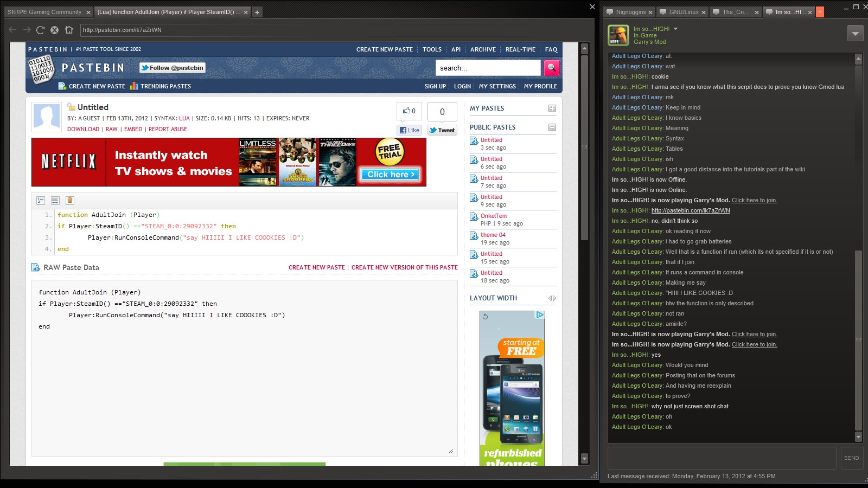Open the API page link
The height and width of the screenshot is (488, 868).
tap(456, 49)
